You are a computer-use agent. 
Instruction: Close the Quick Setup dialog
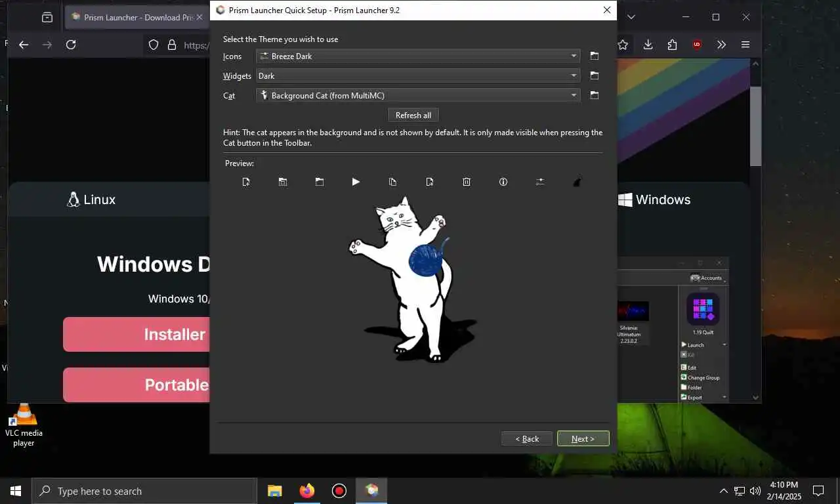coord(607,10)
